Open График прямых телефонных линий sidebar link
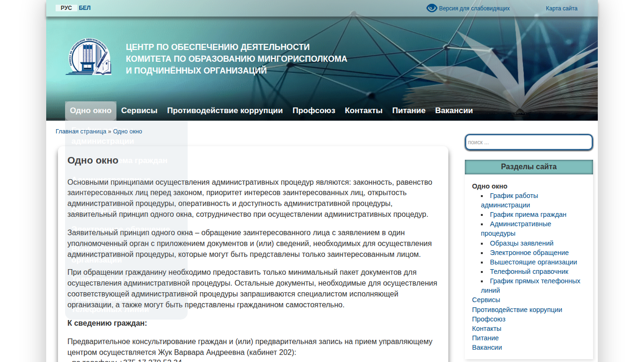 coord(530,286)
